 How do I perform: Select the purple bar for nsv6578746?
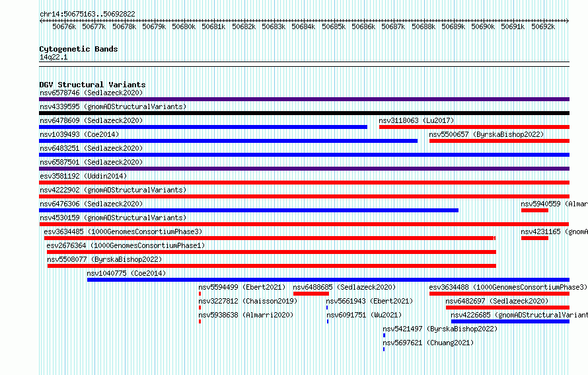pos(304,99)
